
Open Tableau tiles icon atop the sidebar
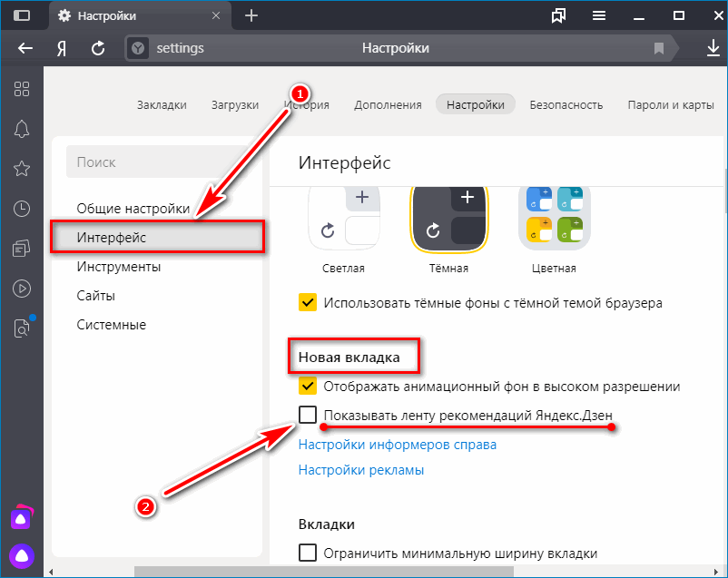click(x=22, y=89)
